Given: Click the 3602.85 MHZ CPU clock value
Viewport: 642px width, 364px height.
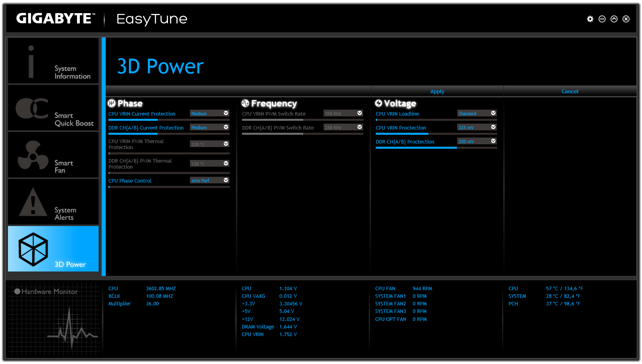Looking at the screenshot, I should coord(161,288).
